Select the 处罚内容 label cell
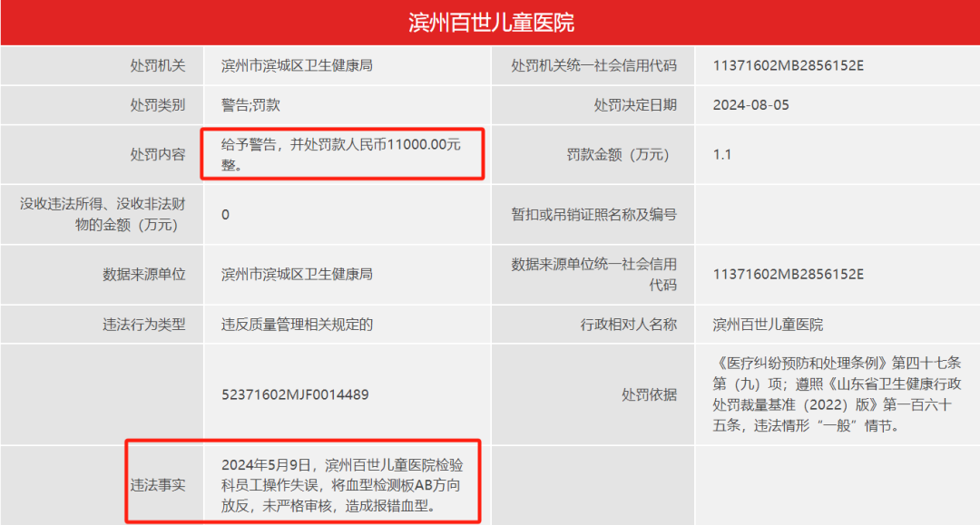The width and height of the screenshot is (980, 525). 158,155
